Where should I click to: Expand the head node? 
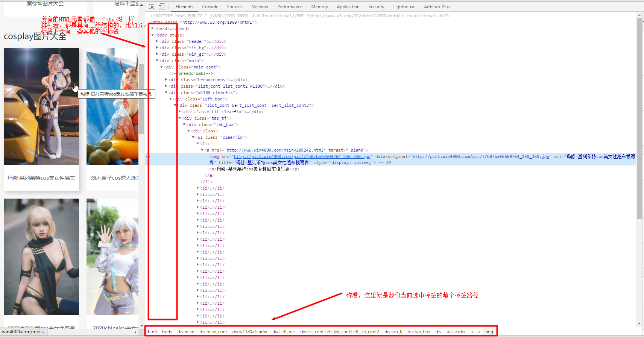pos(153,29)
